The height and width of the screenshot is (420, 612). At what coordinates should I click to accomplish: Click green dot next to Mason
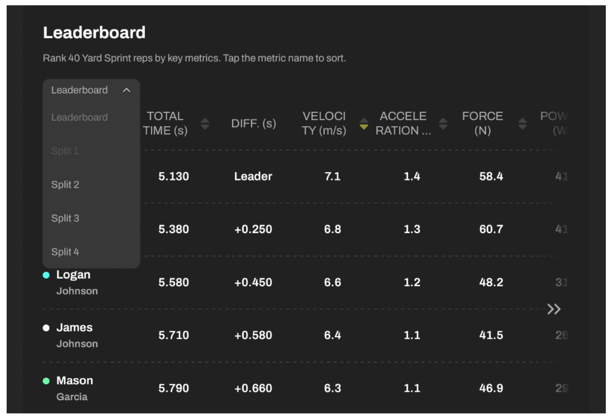click(x=46, y=381)
